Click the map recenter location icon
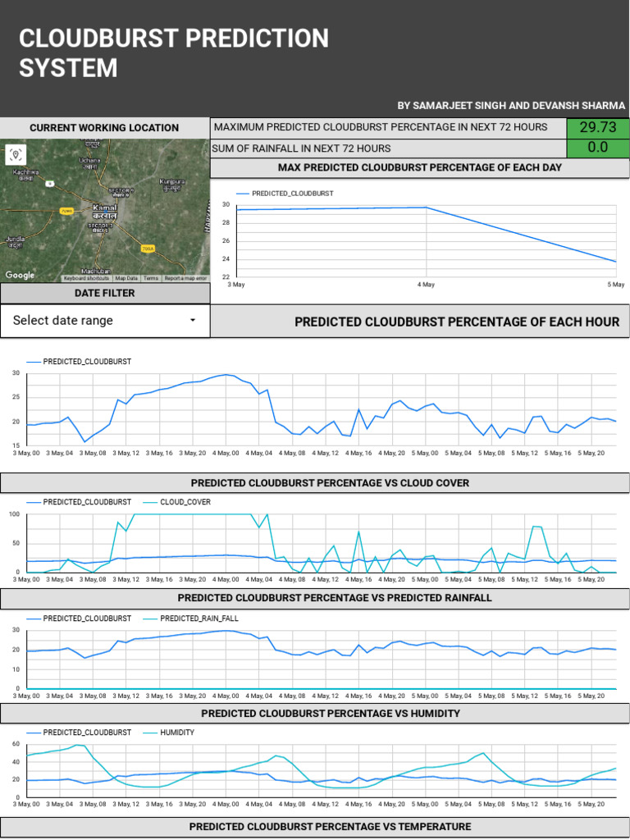This screenshot has width=630, height=840. 16,155
